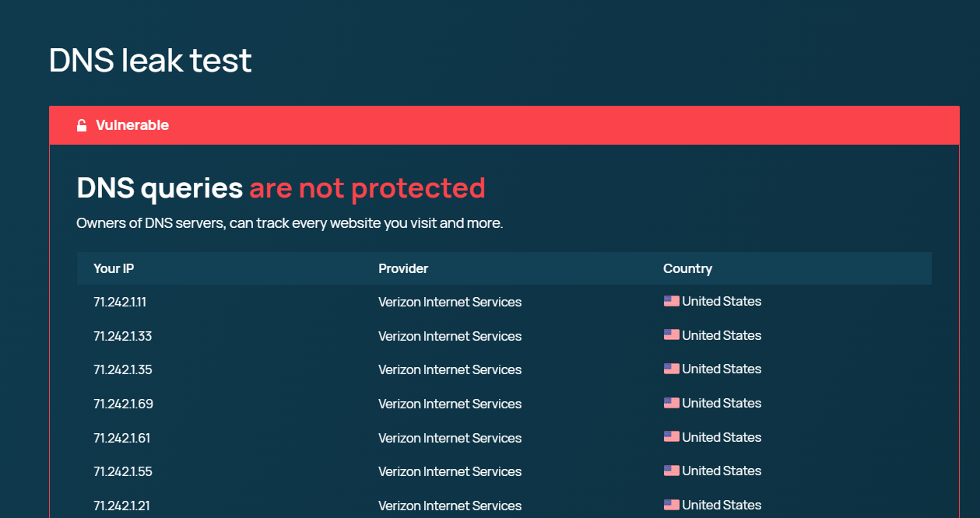The image size is (980, 518).
Task: Click the US flag in the 71.242.1.55 row
Action: (671, 471)
